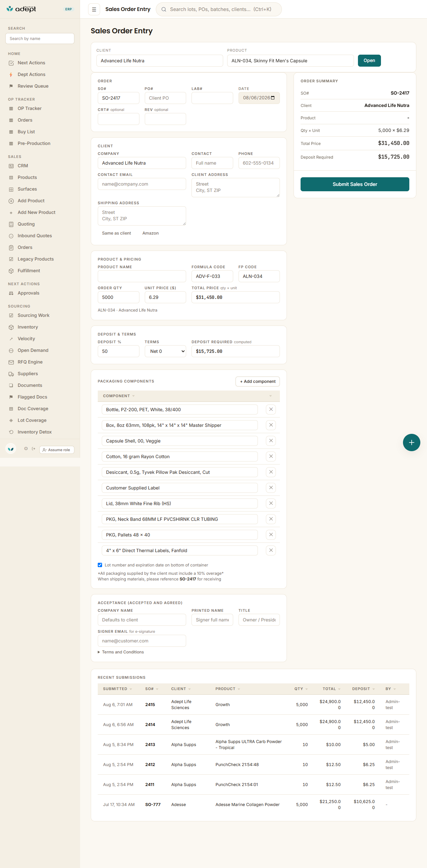Remove the Customer Supplied Label component
Screen dimensions: 427x868
tap(271, 487)
